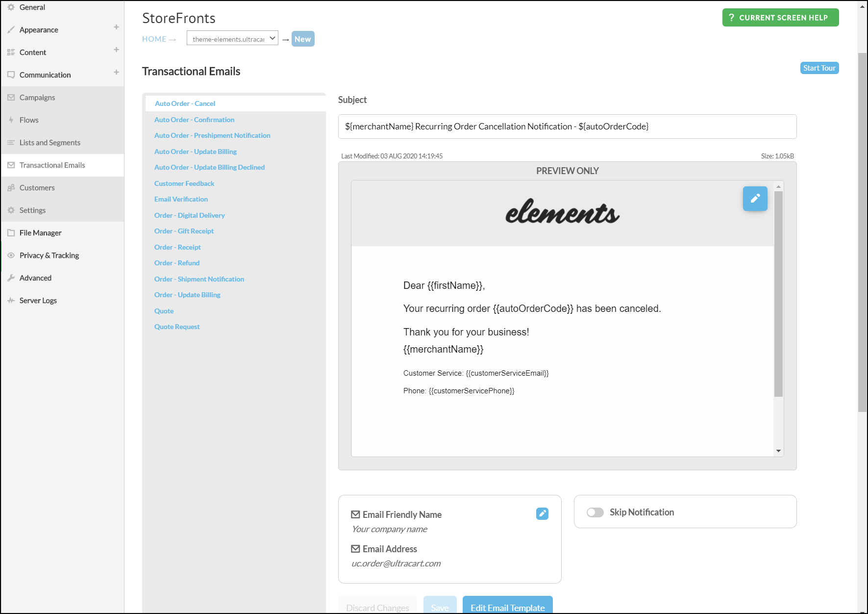The image size is (868, 614).
Task: Click the Subject input field
Action: click(567, 127)
